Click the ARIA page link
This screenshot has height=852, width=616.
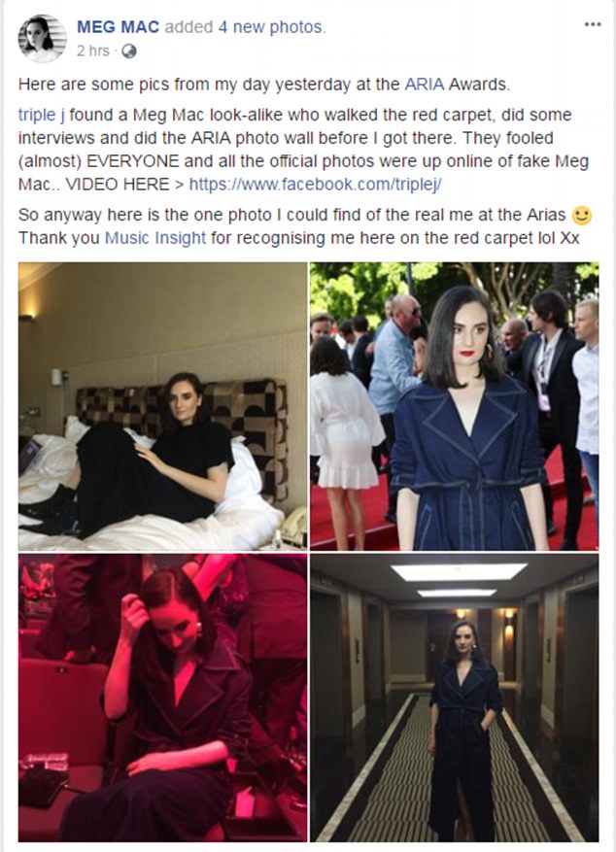(425, 85)
